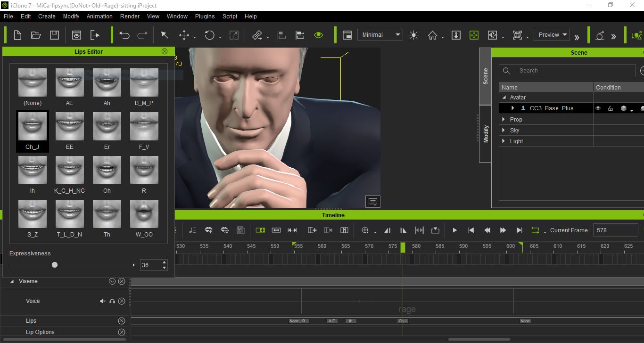
Task: Open the Viseme track options dropdown circle
Action: pyautogui.click(x=112, y=281)
